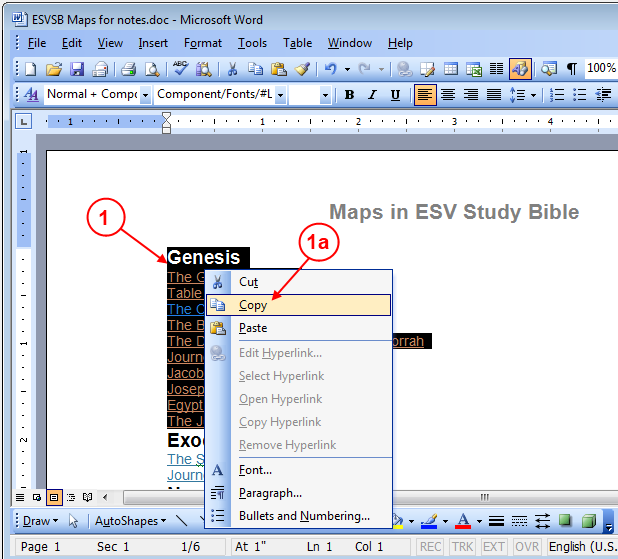Open the Font name dropdown arrow
This screenshot has width=618, height=559.
280,95
